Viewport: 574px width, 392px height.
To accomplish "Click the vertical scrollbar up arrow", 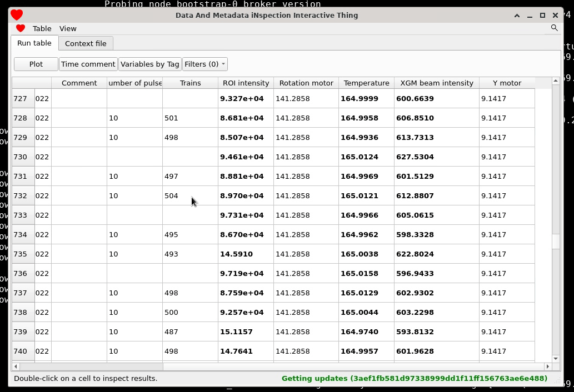I will (556, 81).
